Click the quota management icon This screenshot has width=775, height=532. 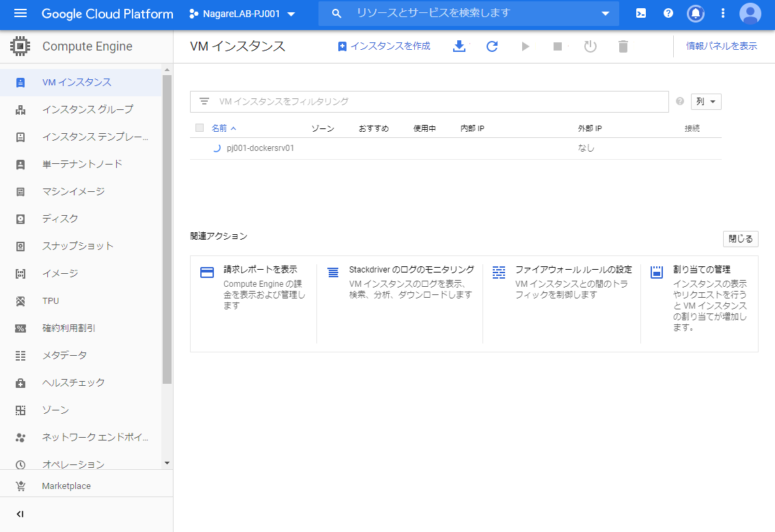(x=656, y=272)
